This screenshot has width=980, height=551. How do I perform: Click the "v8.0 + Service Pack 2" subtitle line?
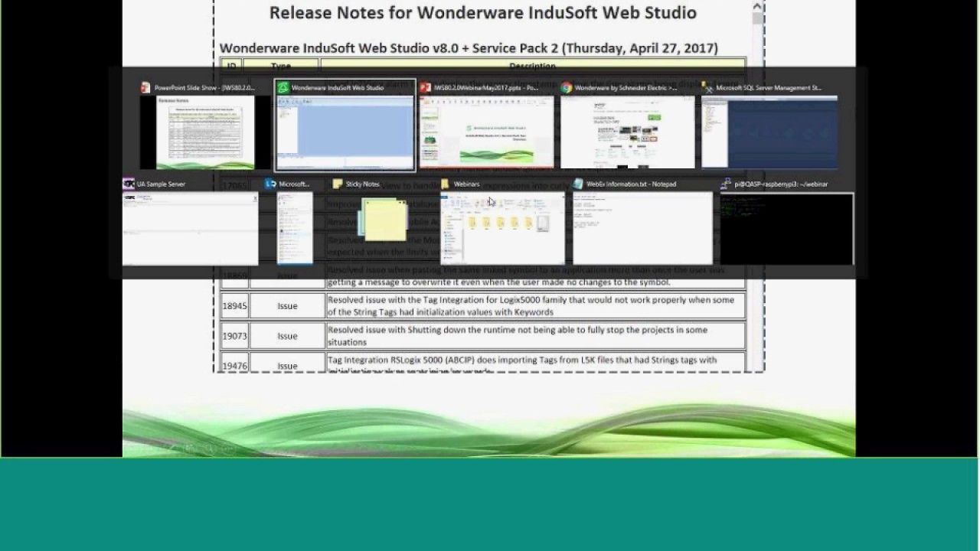(469, 48)
